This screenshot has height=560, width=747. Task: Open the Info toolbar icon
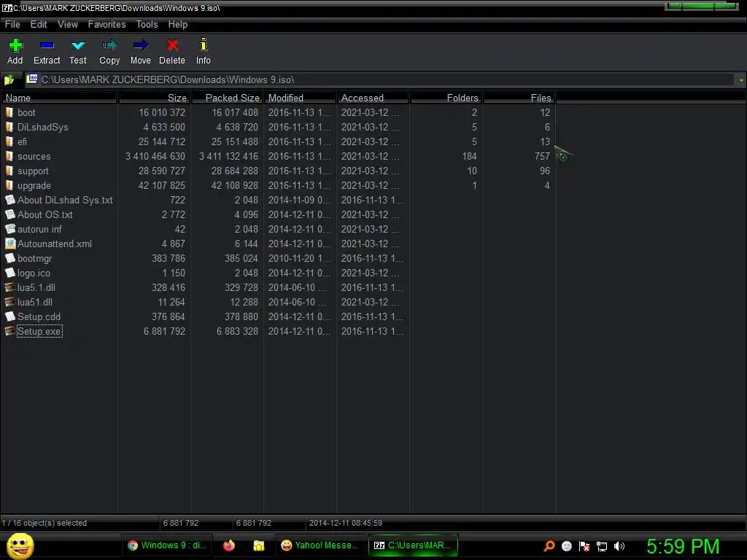click(x=203, y=44)
